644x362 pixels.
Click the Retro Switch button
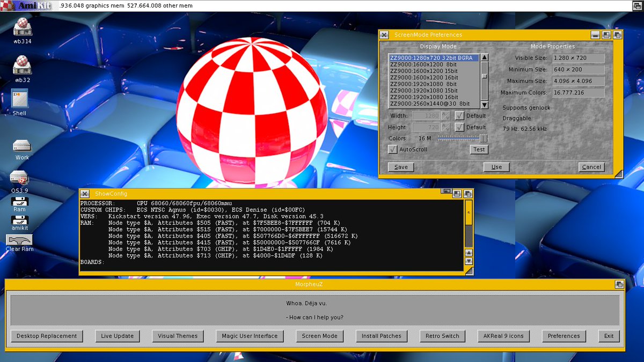[x=442, y=336]
